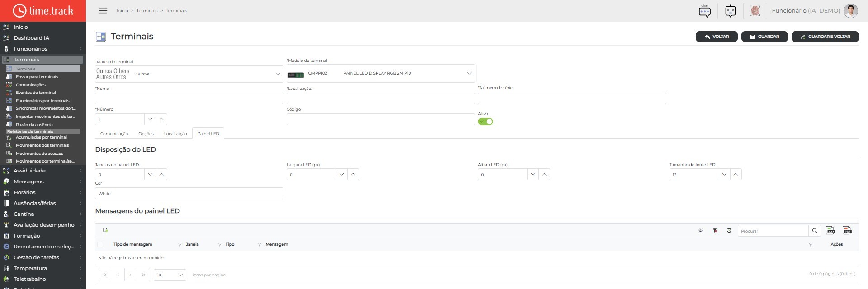Focus the Nome input field
Screen dimensions: 868x289
click(x=189, y=98)
